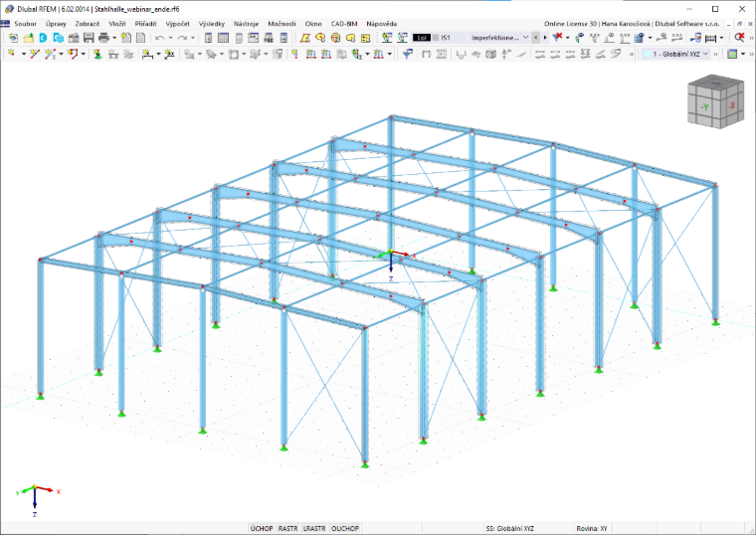Expand the Print icon dropdown arrow
The image size is (756, 535).
[x=114, y=38]
